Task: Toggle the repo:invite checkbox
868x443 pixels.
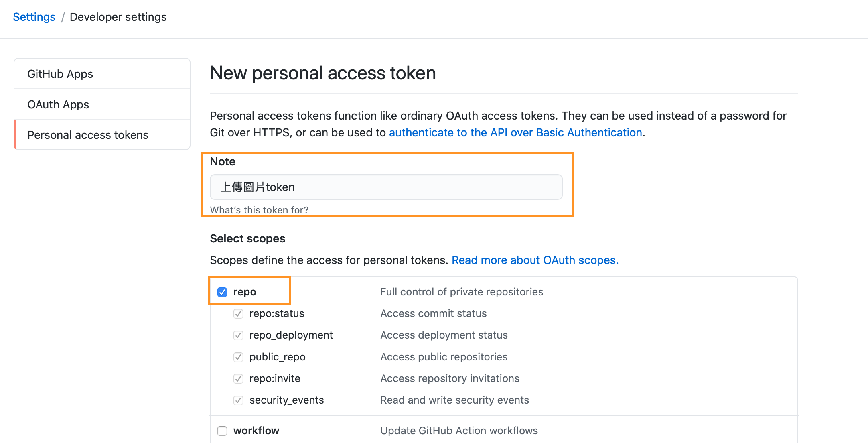Action: (x=238, y=378)
